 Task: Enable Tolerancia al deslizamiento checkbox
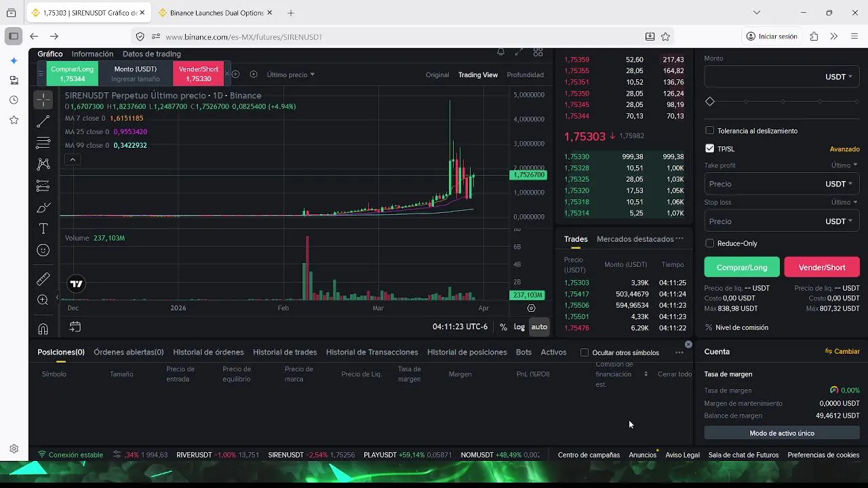point(709,131)
